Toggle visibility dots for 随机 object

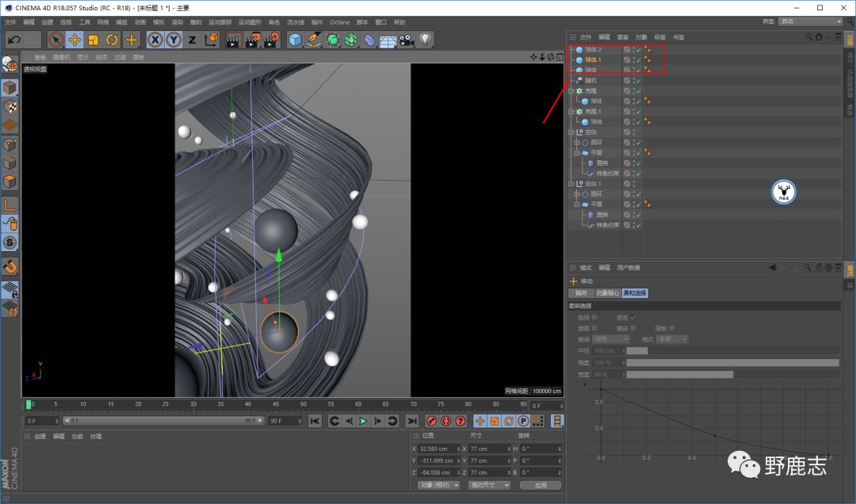pos(632,81)
